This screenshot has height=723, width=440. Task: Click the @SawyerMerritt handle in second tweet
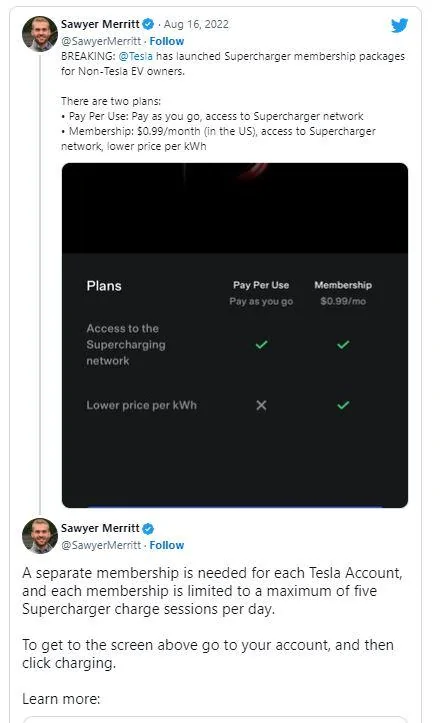pyautogui.click(x=101, y=545)
